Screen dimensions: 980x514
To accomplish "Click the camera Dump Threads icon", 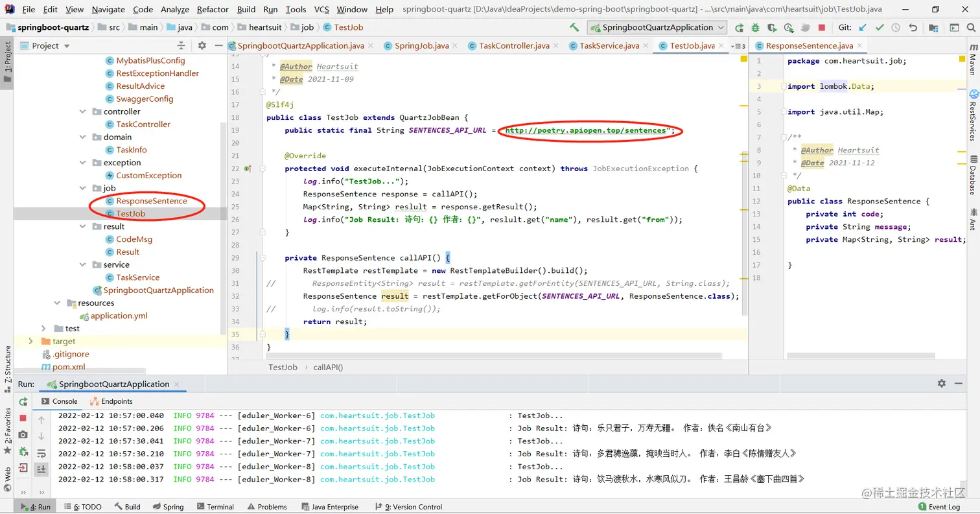I will pyautogui.click(x=23, y=434).
